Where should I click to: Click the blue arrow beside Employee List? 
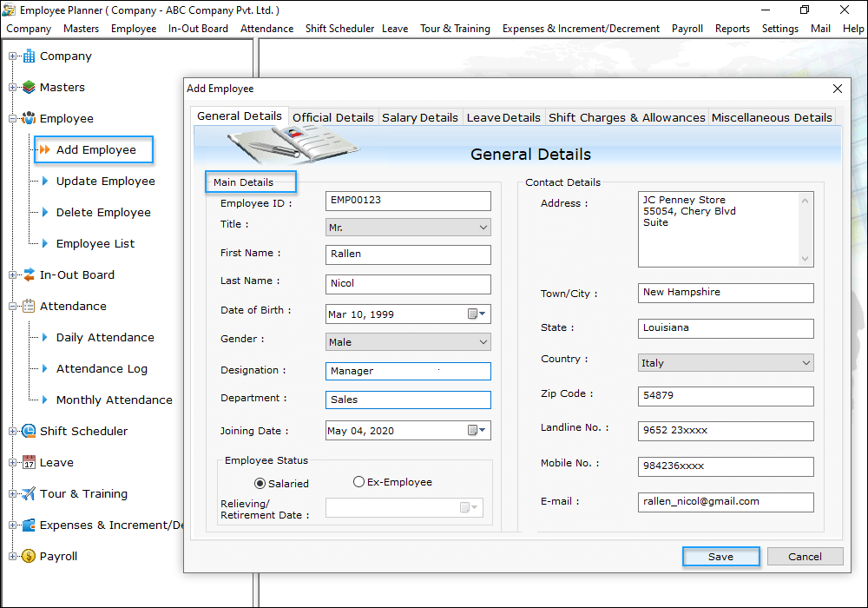[45, 243]
